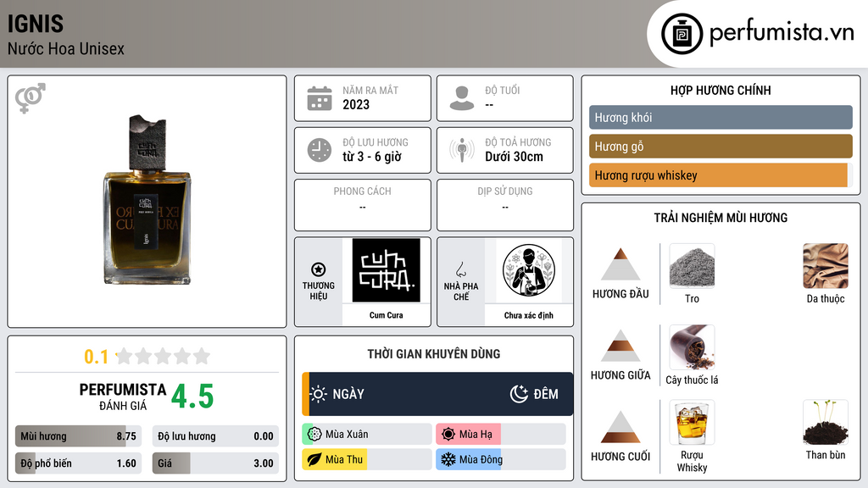Screen dimensions: 868x488
Task: Click the five-star user rating row
Action: (164, 356)
